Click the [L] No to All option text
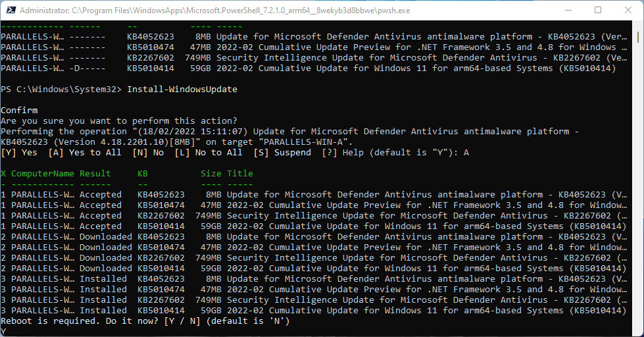 [x=209, y=153]
